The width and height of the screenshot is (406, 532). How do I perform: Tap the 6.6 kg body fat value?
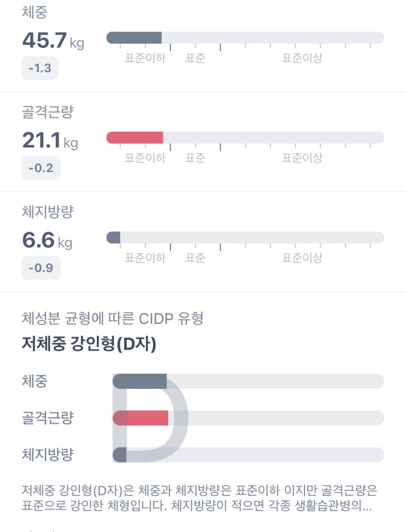coord(47,240)
